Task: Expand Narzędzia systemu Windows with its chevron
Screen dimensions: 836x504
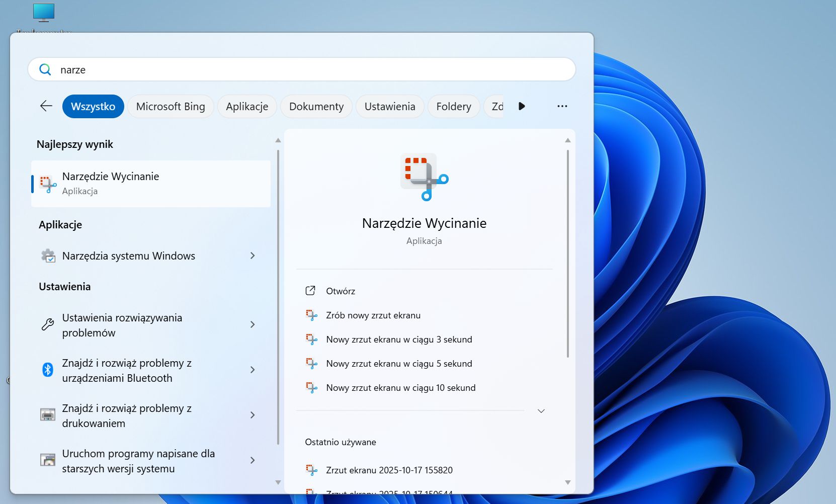Action: [253, 256]
